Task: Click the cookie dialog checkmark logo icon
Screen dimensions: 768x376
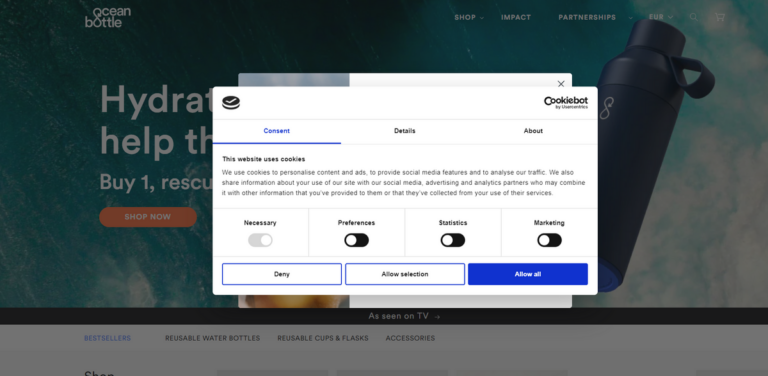Action: (231, 103)
